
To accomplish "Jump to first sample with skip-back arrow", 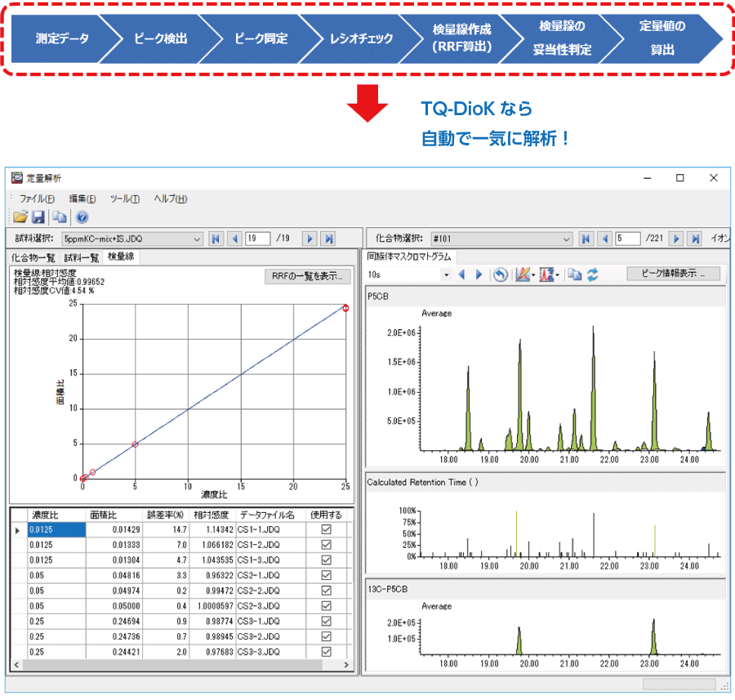I will click(x=216, y=239).
